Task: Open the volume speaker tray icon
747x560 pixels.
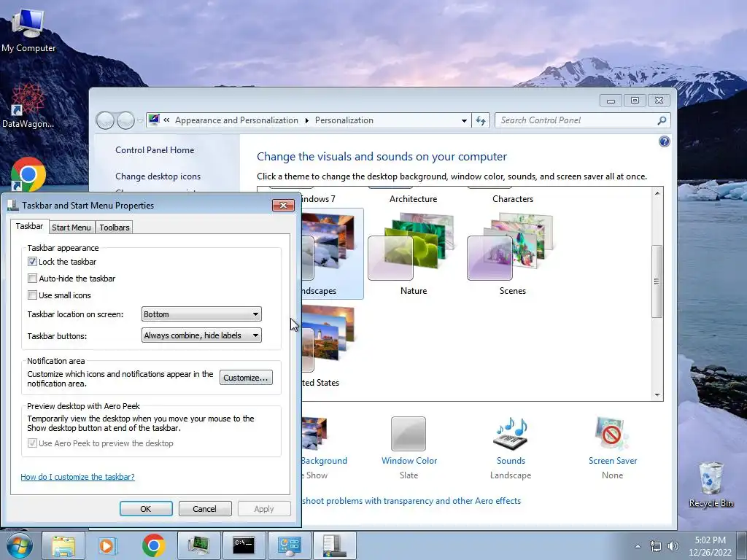Action: click(x=673, y=546)
